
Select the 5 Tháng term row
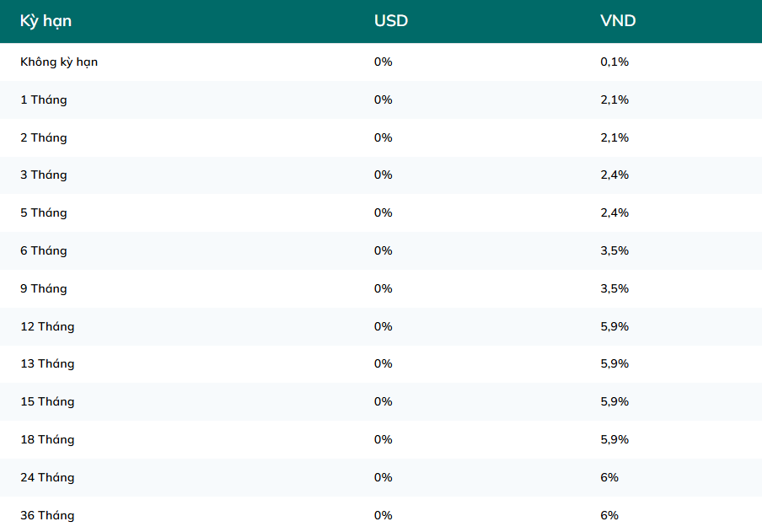click(381, 213)
